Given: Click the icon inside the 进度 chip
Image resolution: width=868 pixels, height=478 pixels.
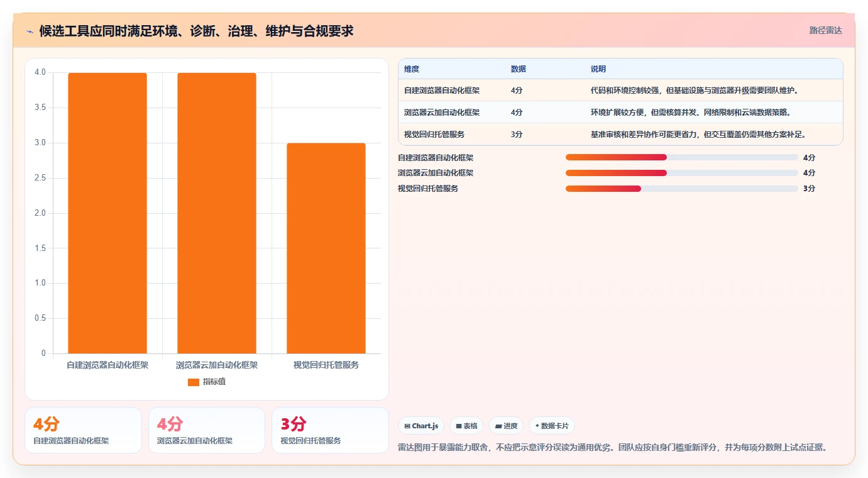Looking at the screenshot, I should (498, 426).
